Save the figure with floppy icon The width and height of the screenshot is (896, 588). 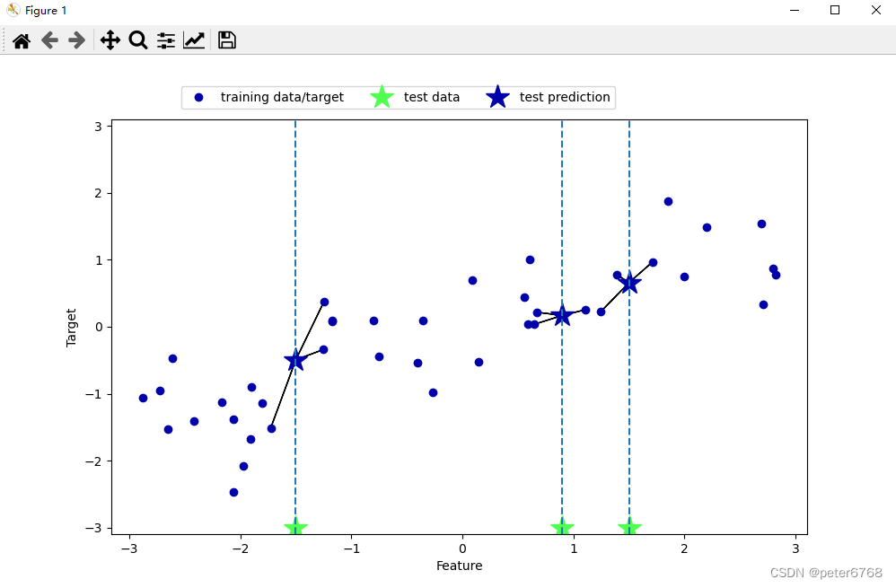[x=227, y=40]
